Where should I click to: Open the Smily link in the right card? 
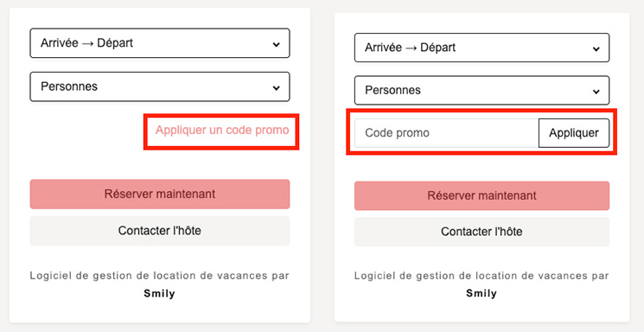tap(481, 294)
